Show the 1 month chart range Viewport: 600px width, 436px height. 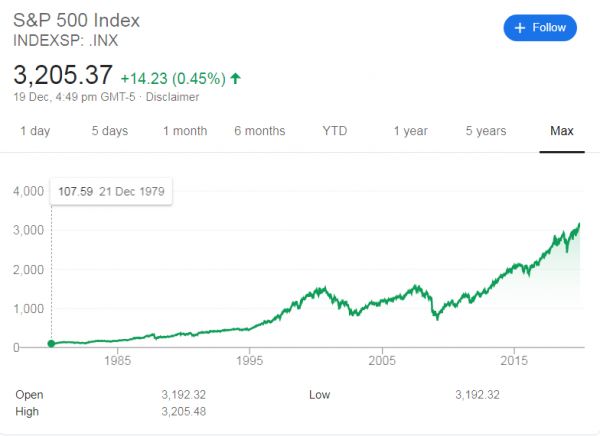click(185, 131)
